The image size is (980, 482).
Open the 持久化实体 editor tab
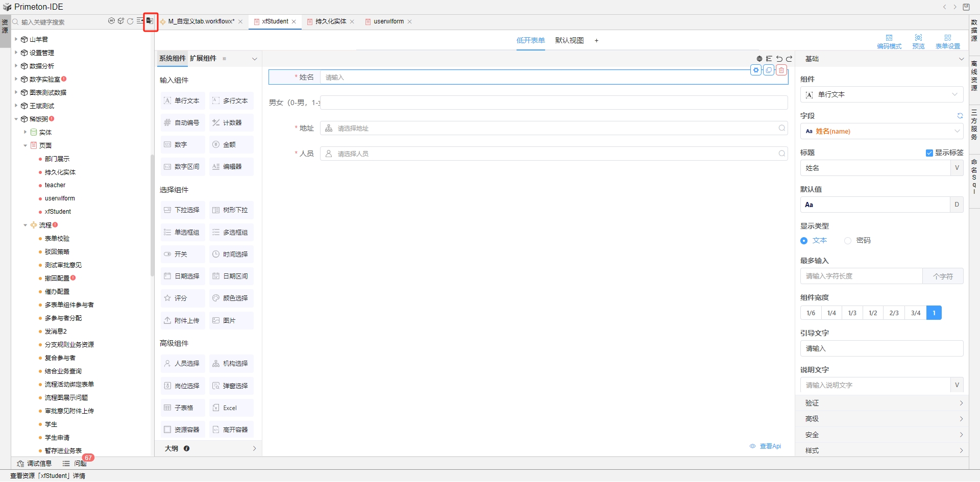point(331,21)
